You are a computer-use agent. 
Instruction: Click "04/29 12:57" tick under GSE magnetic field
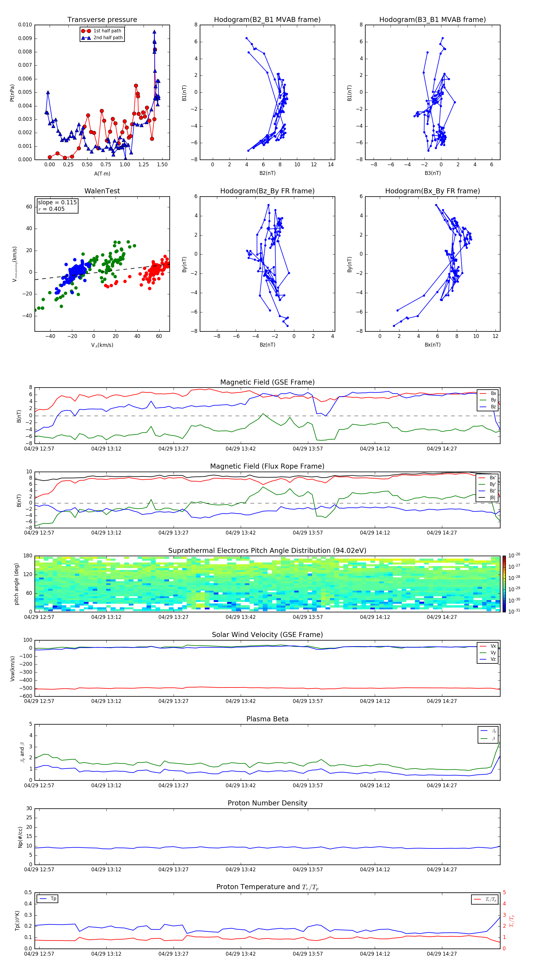click(39, 449)
